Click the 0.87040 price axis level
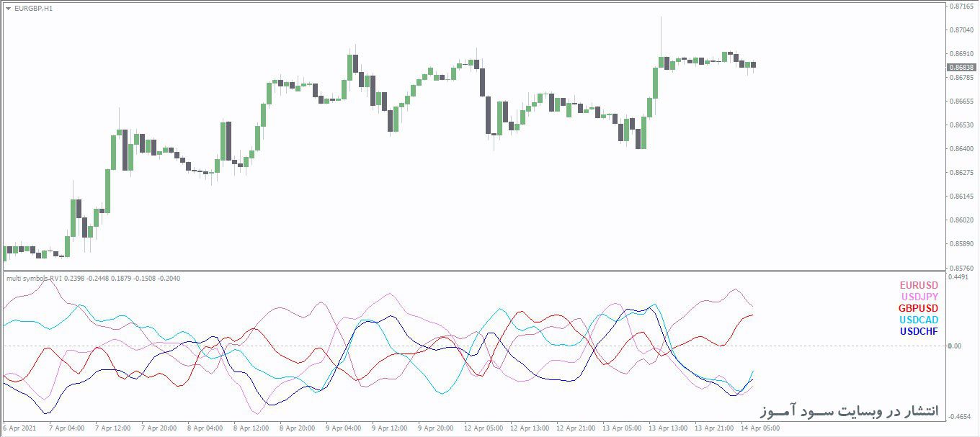 [960, 30]
